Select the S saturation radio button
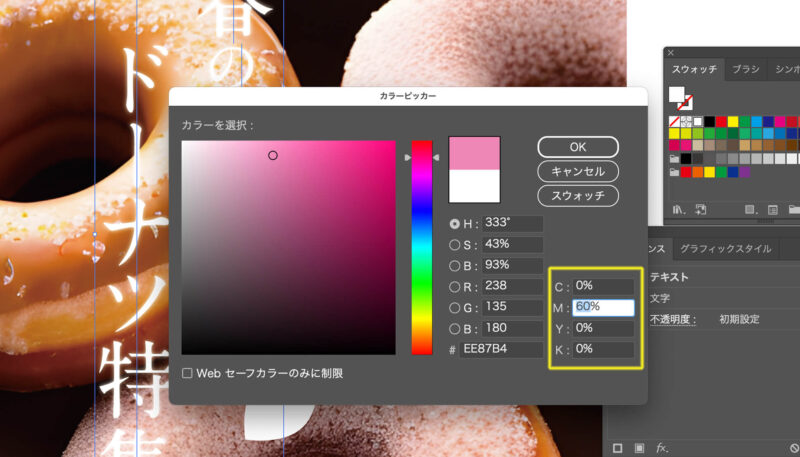This screenshot has width=800, height=457. coord(454,245)
